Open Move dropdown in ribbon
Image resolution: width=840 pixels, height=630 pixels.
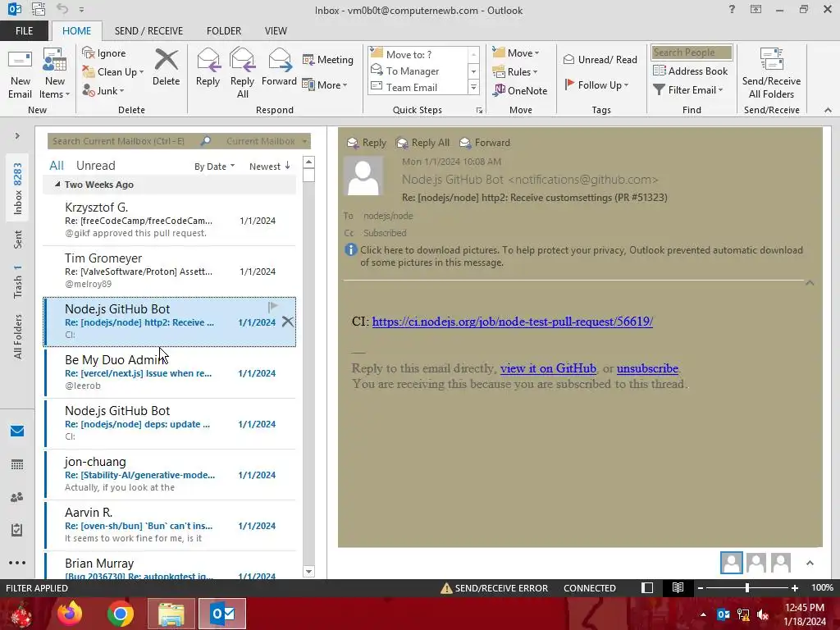point(516,52)
